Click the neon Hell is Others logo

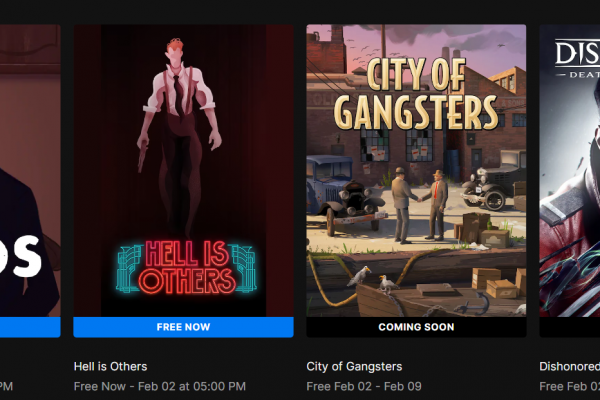point(186,267)
